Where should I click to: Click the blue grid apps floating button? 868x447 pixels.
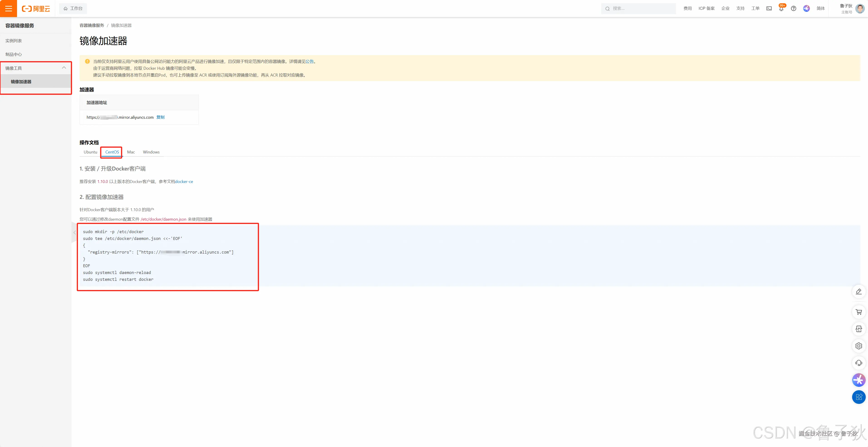pos(858,397)
